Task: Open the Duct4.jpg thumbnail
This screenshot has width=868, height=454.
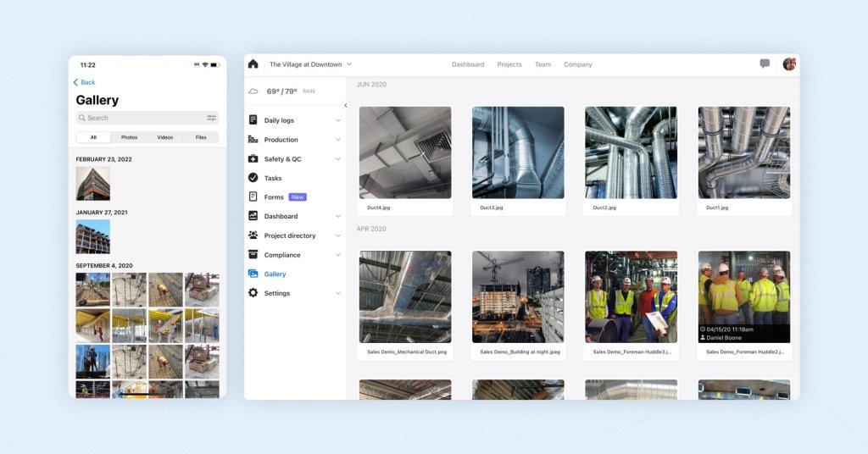Action: [405, 152]
